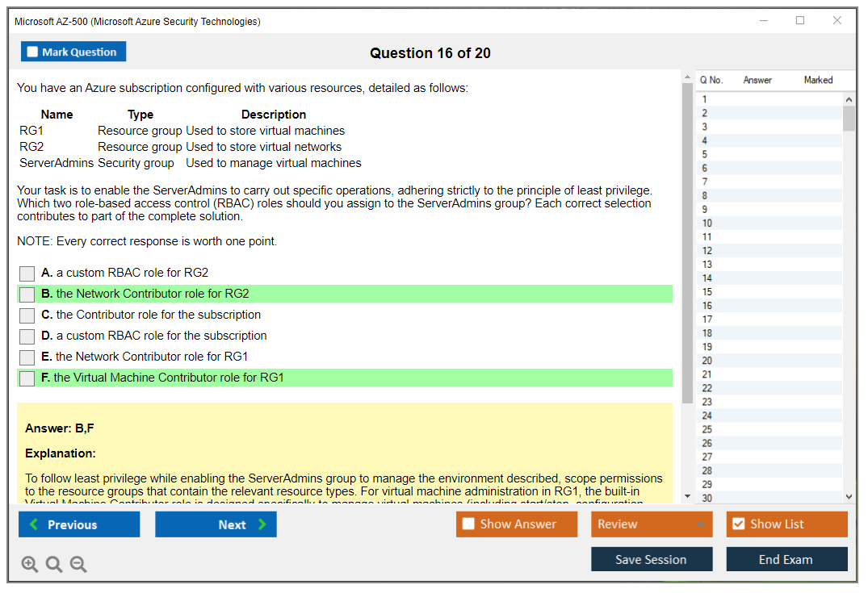Image resolution: width=868 pixels, height=593 pixels.
Task: Click the zoom out magnifier icon
Action: click(78, 565)
